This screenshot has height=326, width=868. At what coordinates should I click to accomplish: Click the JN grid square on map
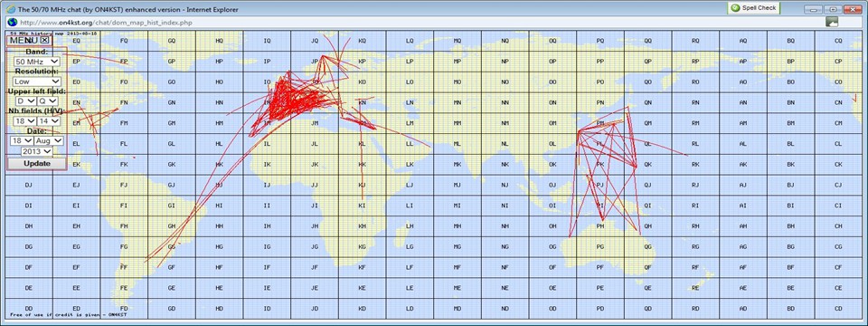315,102
